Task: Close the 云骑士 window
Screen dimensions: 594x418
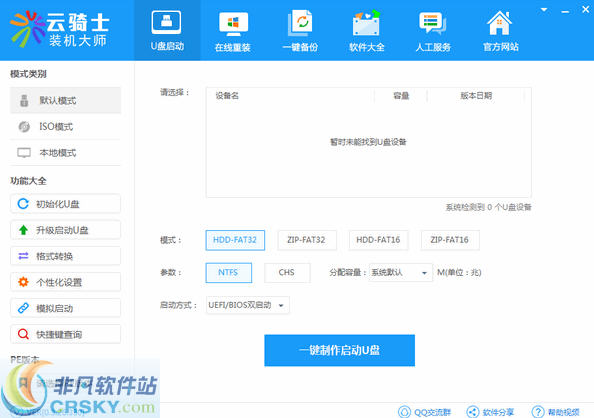Action: tap(586, 9)
